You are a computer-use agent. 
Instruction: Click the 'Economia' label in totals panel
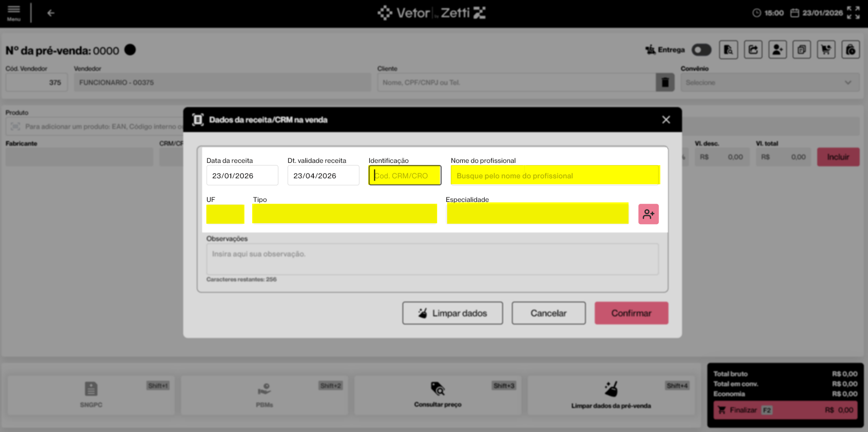pyautogui.click(x=729, y=394)
